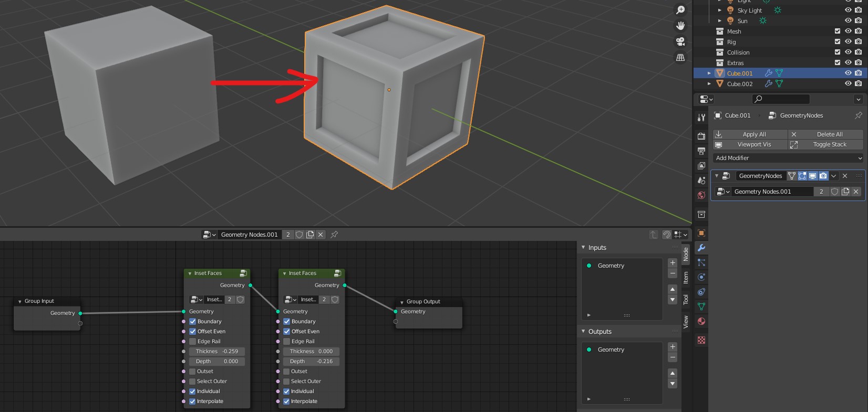
Task: Open the Tool sidebar tab
Action: pyautogui.click(x=686, y=300)
